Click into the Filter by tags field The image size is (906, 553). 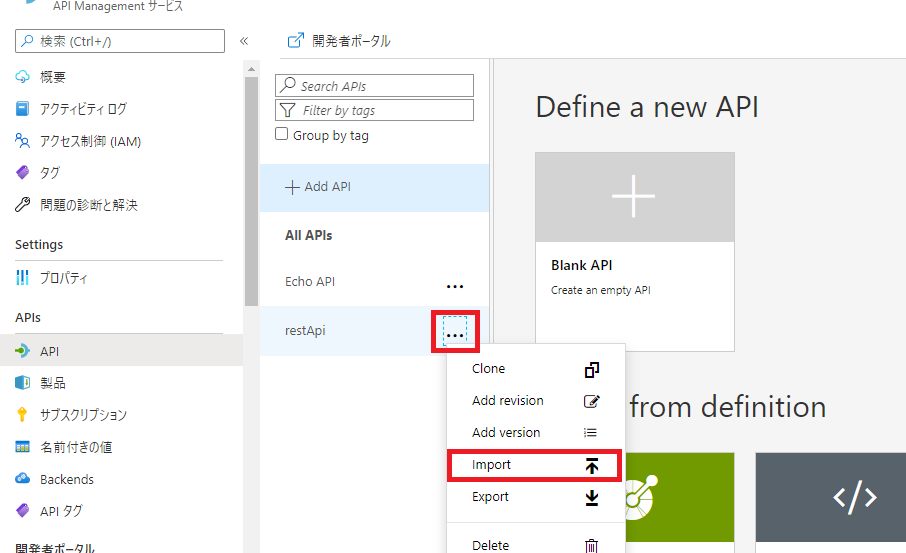click(x=374, y=110)
